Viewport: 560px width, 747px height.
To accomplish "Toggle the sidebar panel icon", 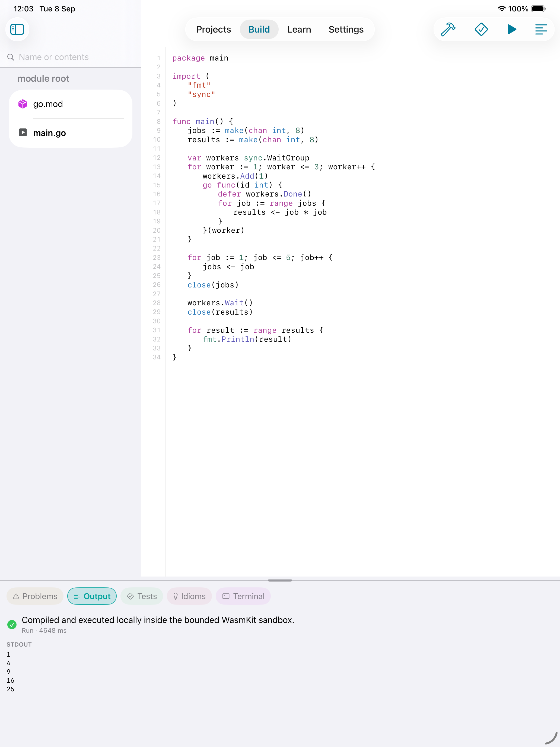I will [x=17, y=29].
